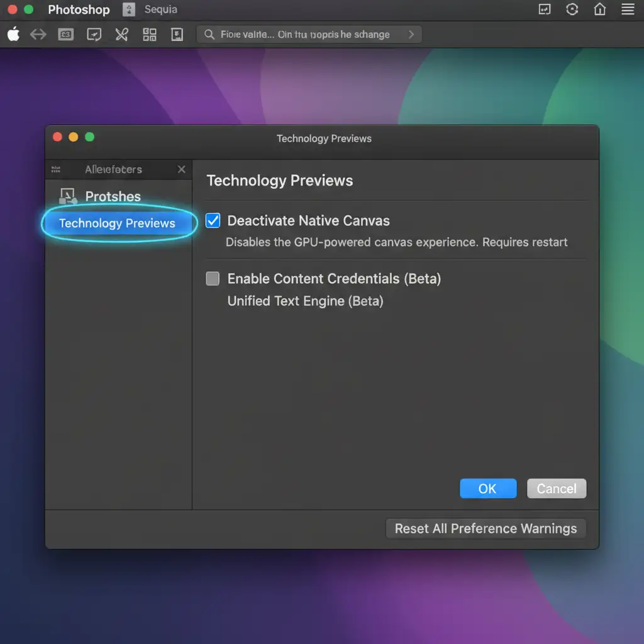Click the circular target icon in top bar
This screenshot has height=644, width=644.
pyautogui.click(x=572, y=9)
